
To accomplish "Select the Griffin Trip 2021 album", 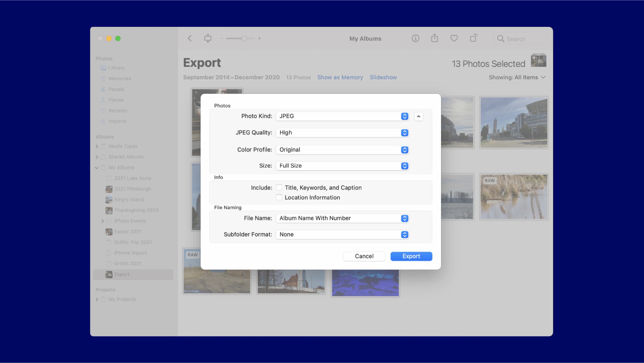I will 133,242.
